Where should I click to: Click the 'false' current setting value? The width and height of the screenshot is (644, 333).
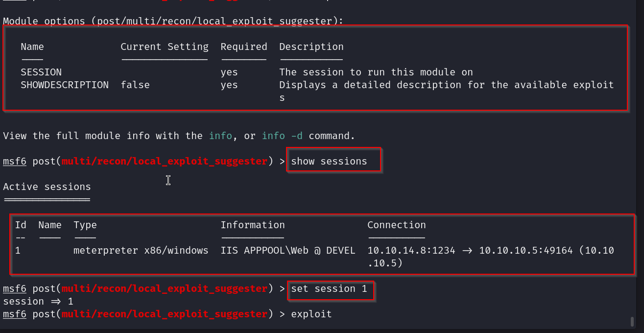135,85
